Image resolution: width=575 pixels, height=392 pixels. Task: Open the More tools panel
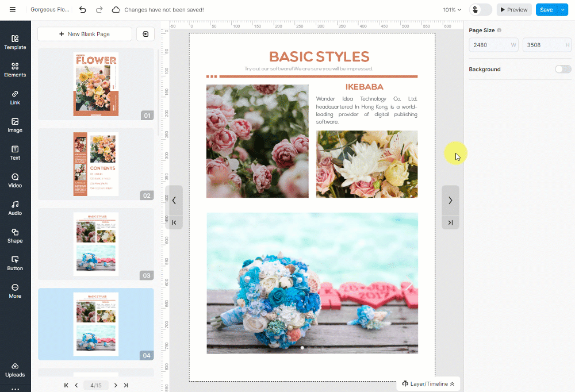[x=15, y=291]
